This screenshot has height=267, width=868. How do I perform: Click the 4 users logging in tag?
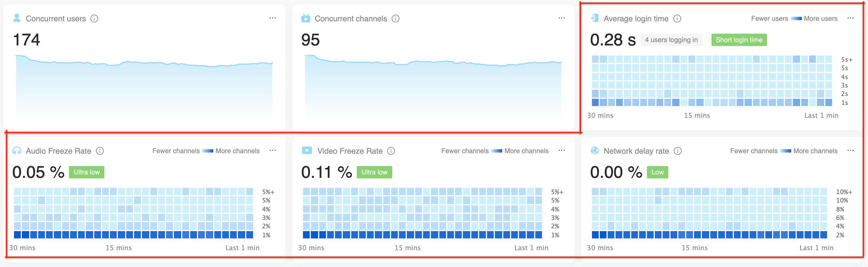coord(671,40)
